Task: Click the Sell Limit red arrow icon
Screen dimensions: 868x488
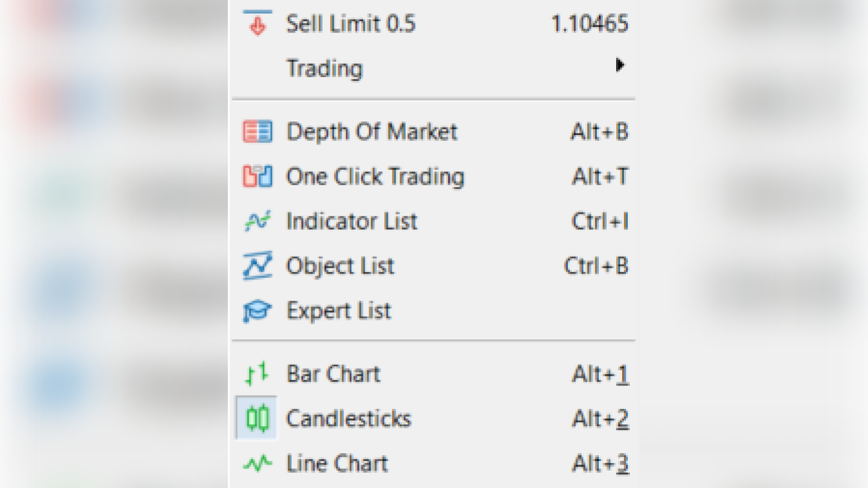Action: coord(258,23)
